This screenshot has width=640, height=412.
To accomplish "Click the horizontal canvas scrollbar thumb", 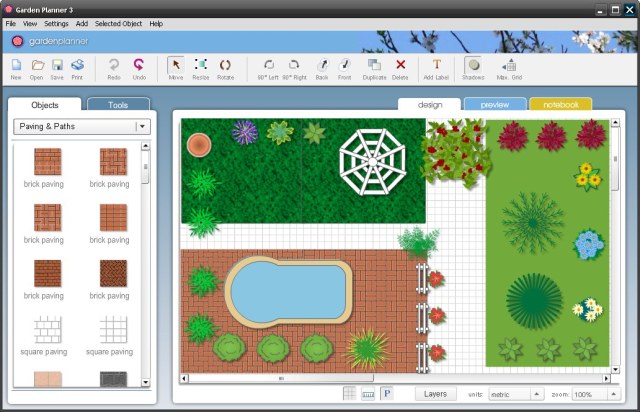I will pyautogui.click(x=281, y=379).
